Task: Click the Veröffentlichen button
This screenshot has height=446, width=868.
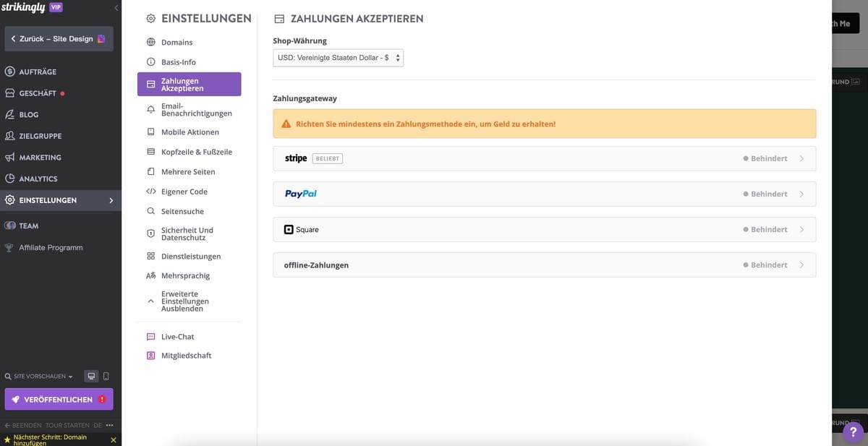Action: 59,398
